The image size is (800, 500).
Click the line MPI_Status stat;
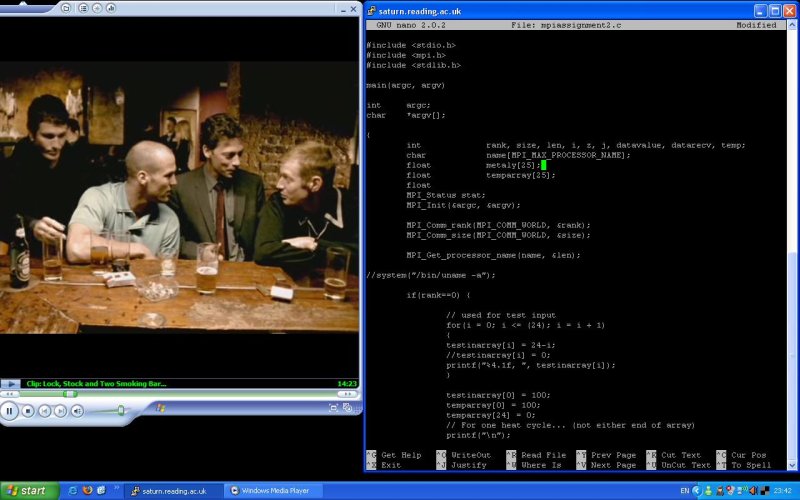(x=445, y=195)
